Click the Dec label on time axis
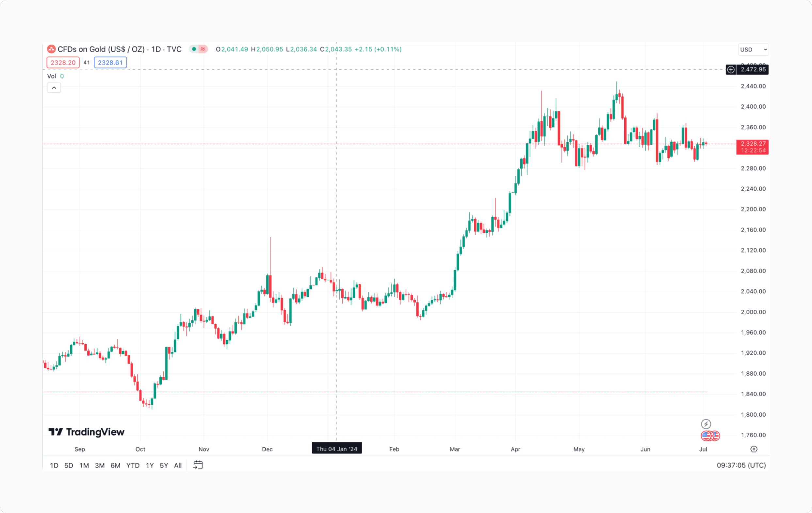 [268, 449]
